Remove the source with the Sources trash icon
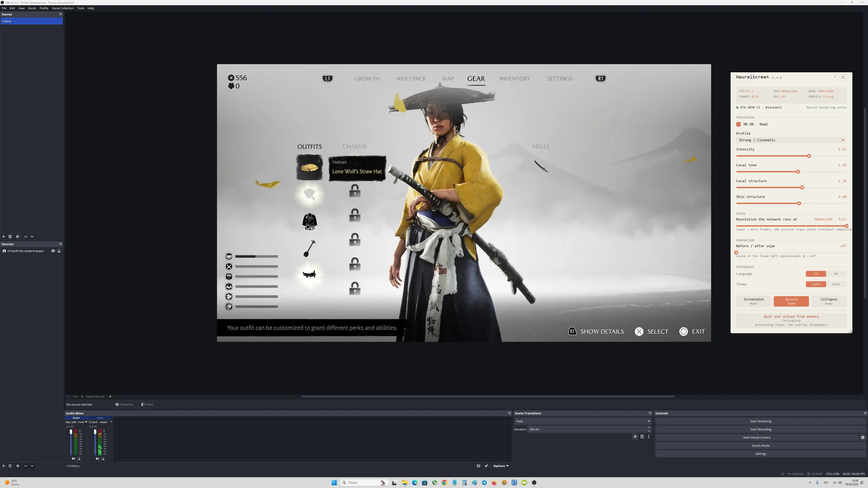This screenshot has width=868, height=488. pos(10,466)
